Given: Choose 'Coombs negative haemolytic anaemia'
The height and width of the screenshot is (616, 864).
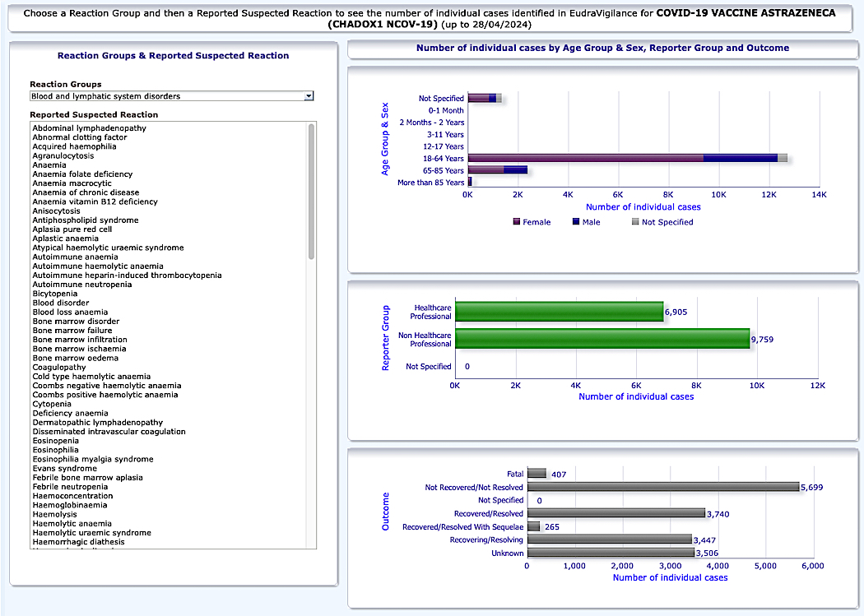Looking at the screenshot, I should point(106,386).
